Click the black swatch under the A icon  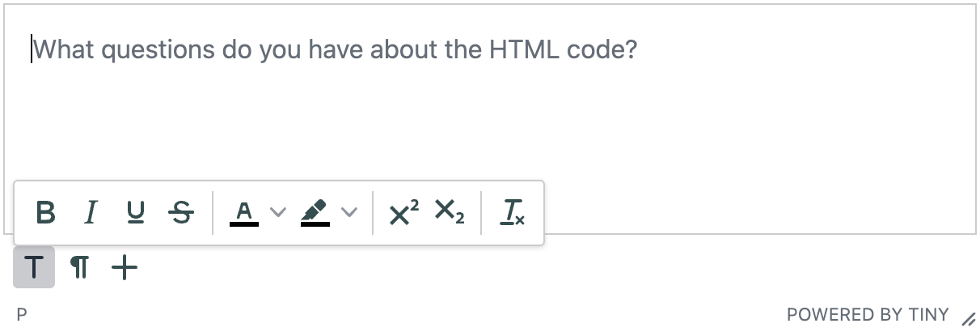(x=243, y=224)
